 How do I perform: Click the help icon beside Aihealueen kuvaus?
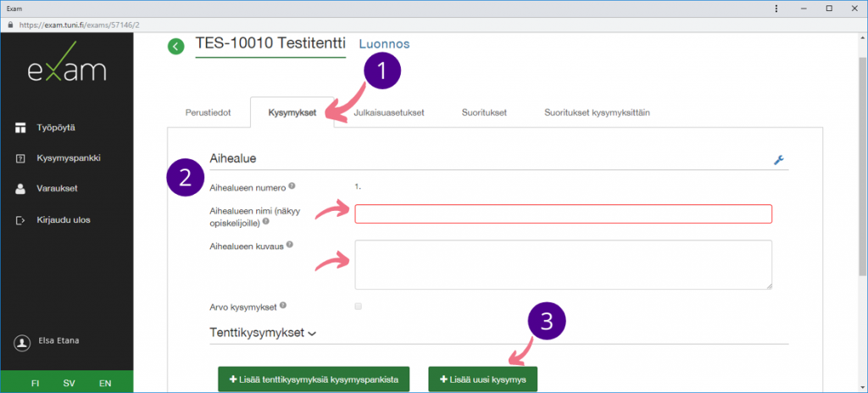coord(290,244)
